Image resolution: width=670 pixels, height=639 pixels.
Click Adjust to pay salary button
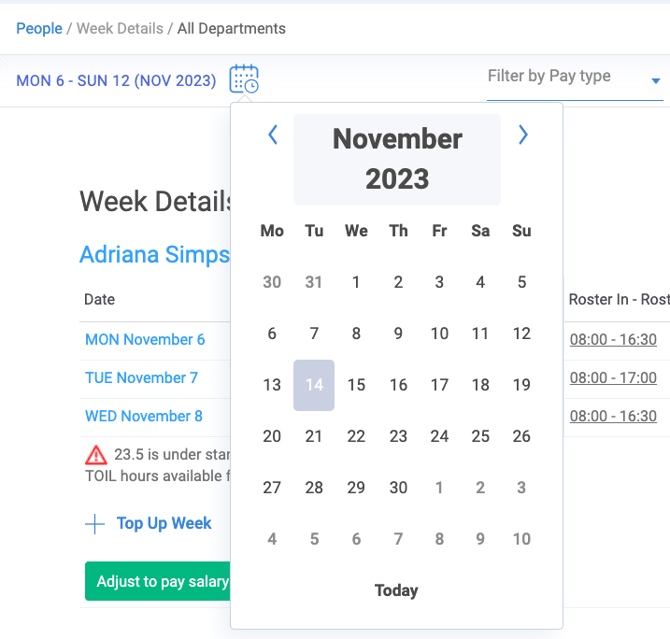click(160, 581)
